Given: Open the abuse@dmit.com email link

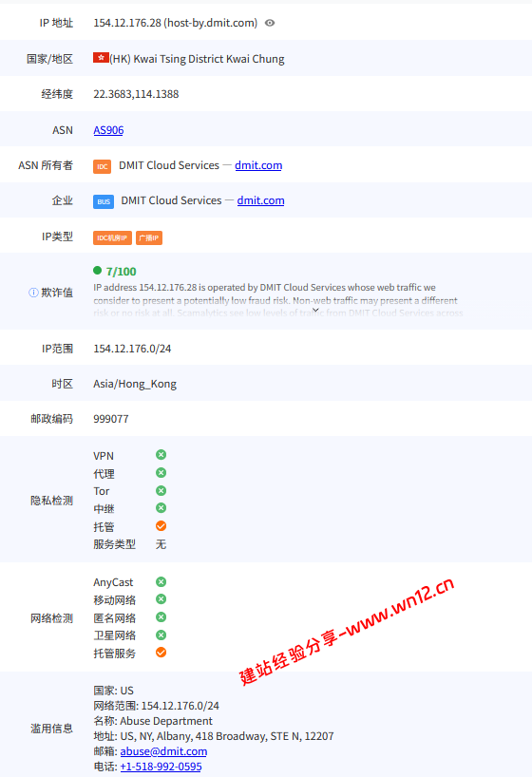Looking at the screenshot, I should 163,751.
